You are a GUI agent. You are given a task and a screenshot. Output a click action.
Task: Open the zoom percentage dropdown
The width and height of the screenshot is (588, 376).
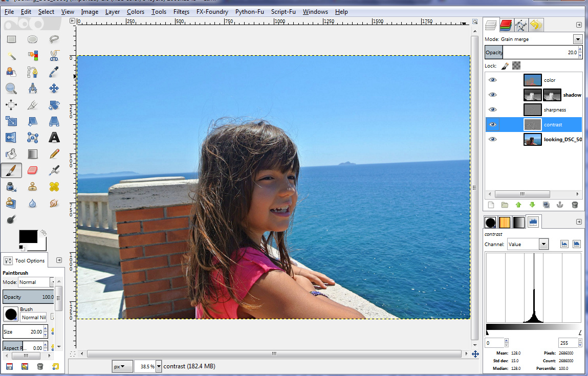click(159, 366)
